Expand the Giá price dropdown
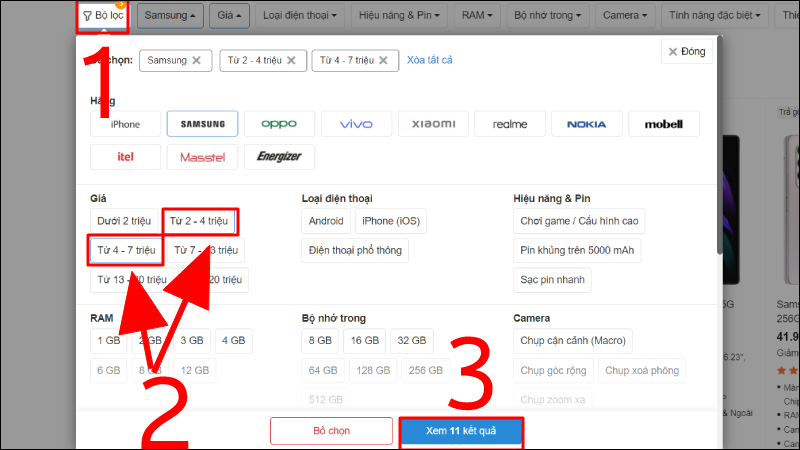The height and width of the screenshot is (450, 800). click(x=229, y=16)
